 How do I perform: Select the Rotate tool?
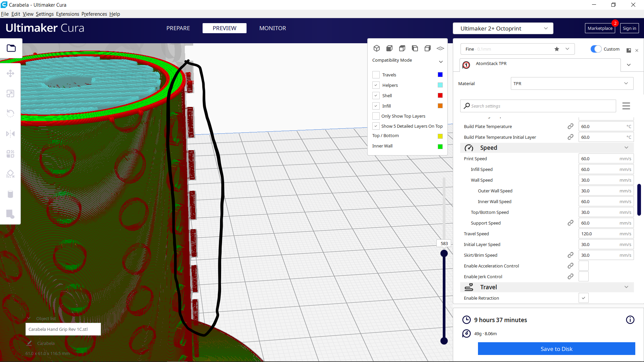(x=10, y=114)
